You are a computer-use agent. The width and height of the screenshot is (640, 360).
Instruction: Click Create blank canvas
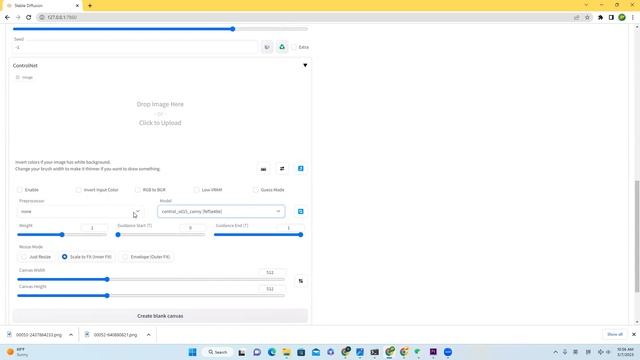point(160,316)
